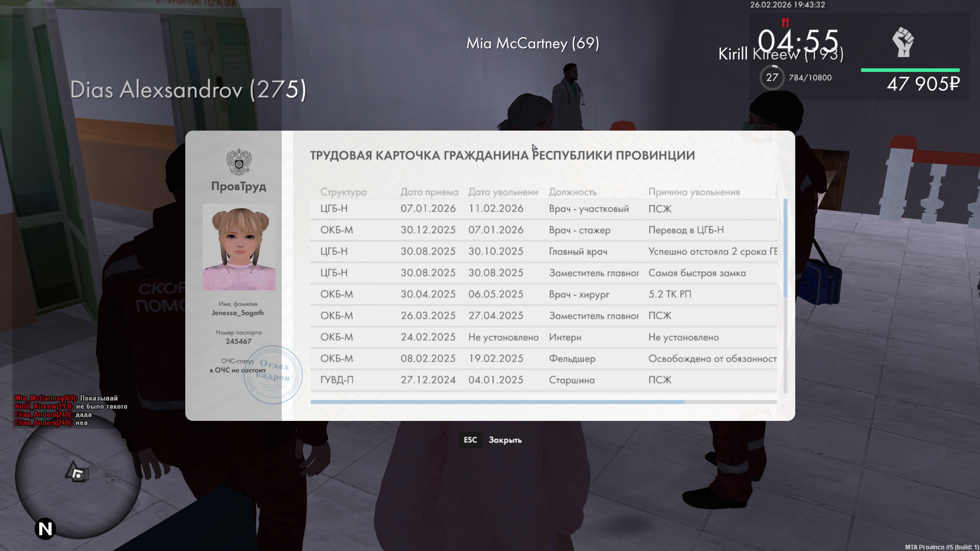980x551 pixels.
Task: Select the Главный врач employment row
Action: point(543,252)
